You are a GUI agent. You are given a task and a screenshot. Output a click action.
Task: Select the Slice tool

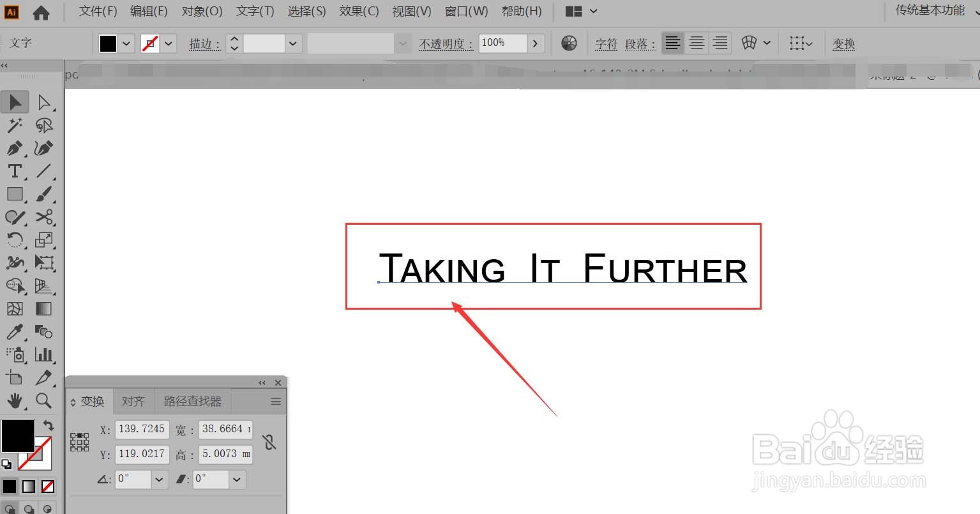(44, 378)
